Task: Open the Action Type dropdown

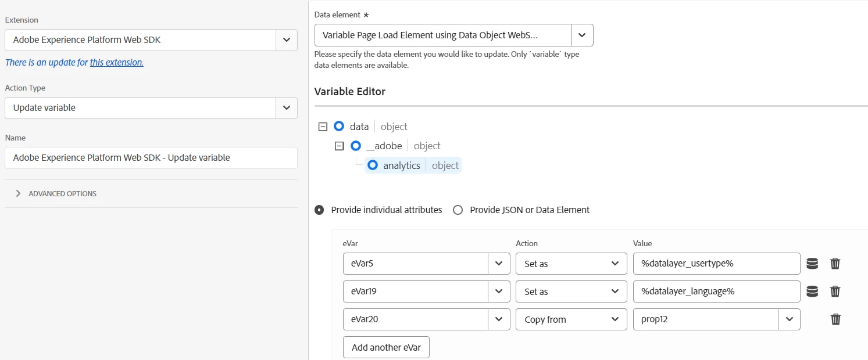Action: (286, 107)
